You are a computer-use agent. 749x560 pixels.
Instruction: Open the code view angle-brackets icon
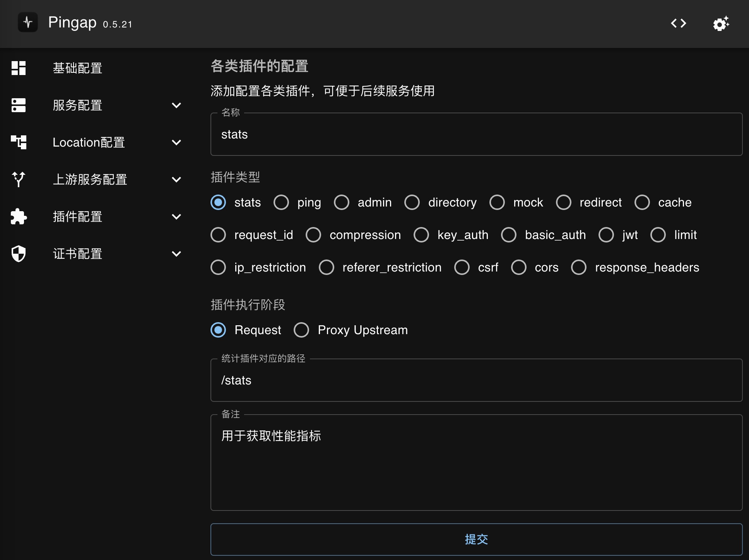(x=679, y=23)
